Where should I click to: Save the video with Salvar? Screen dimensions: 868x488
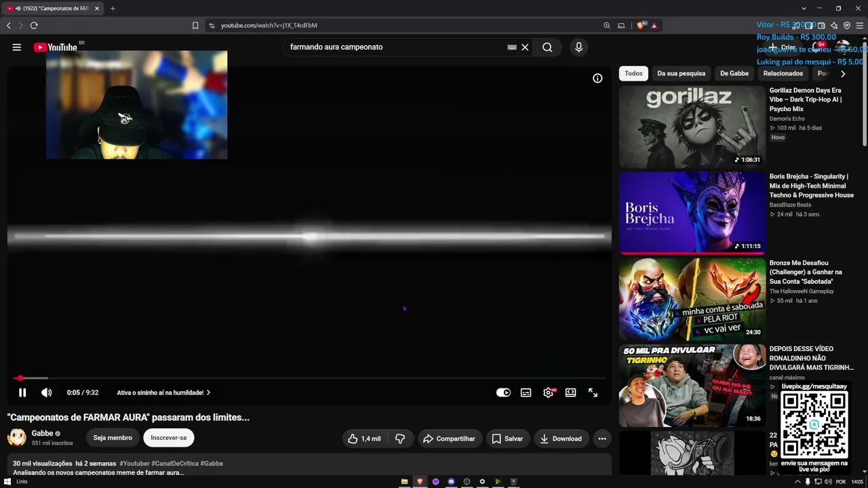507,439
